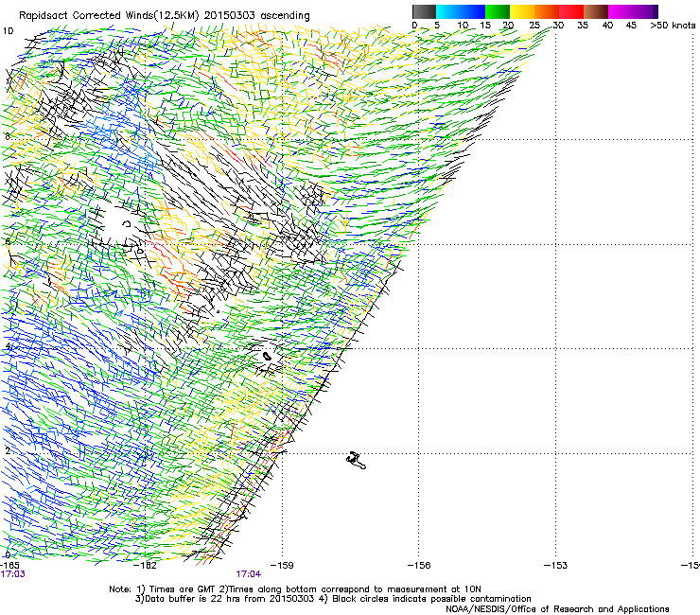Click the '10' latitude axis label
Viewport: 700px width, 615px height.
pyautogui.click(x=8, y=31)
